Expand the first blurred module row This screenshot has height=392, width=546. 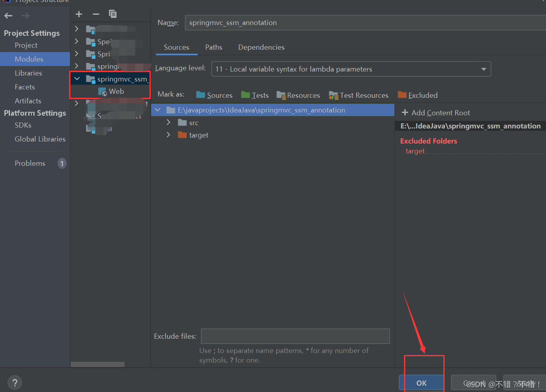tap(77, 29)
